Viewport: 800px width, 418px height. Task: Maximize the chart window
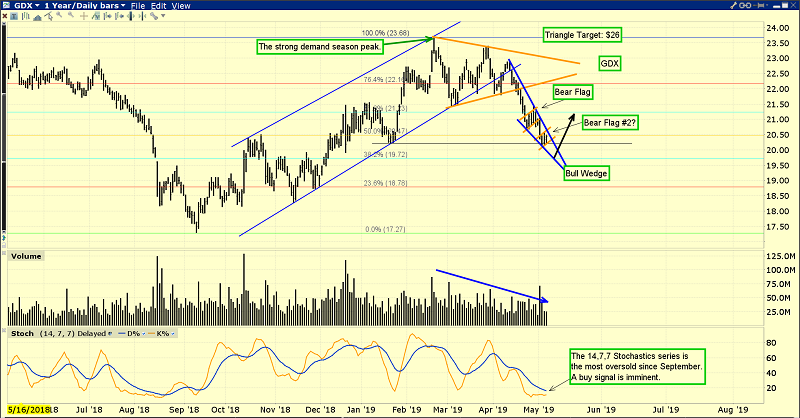(x=785, y=5)
